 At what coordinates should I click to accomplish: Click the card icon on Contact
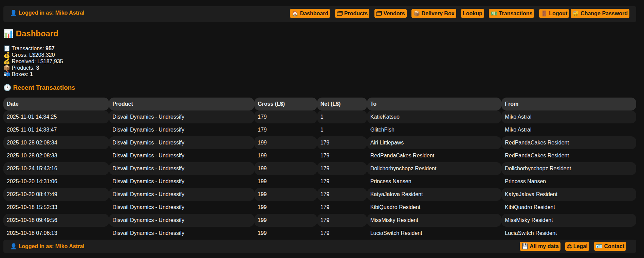click(x=599, y=246)
